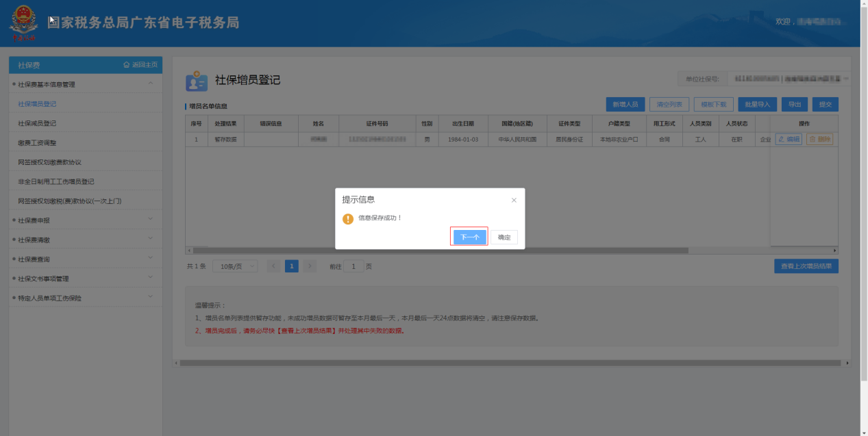This screenshot has height=436, width=868.
Task: Click the tax bureau emblem logo
Action: [23, 23]
